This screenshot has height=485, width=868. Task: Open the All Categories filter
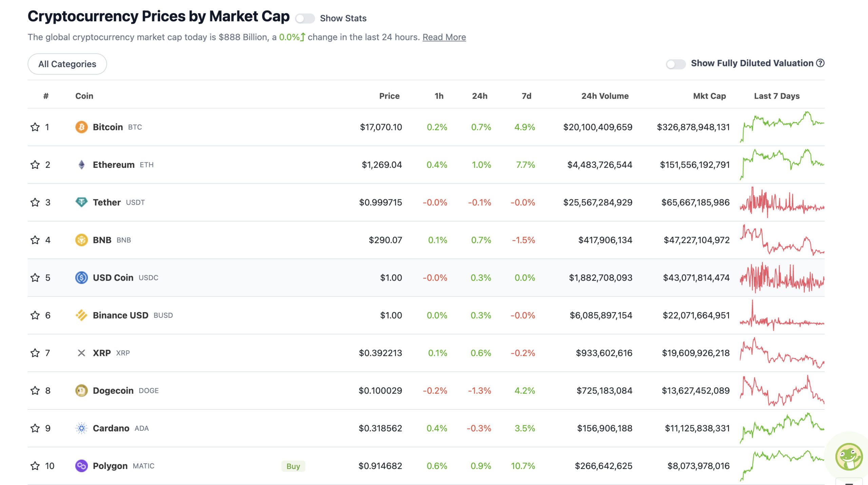[x=67, y=64]
